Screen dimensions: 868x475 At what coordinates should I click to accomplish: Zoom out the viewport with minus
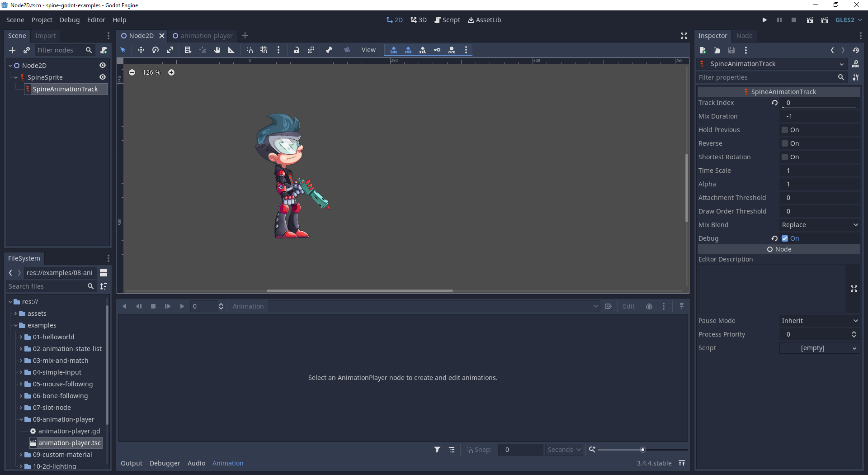[x=132, y=72]
